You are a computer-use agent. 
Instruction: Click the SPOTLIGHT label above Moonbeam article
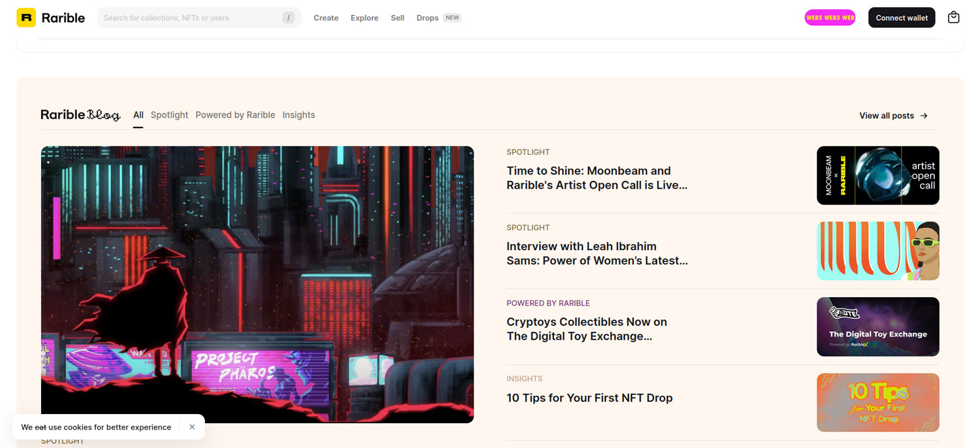click(x=528, y=152)
